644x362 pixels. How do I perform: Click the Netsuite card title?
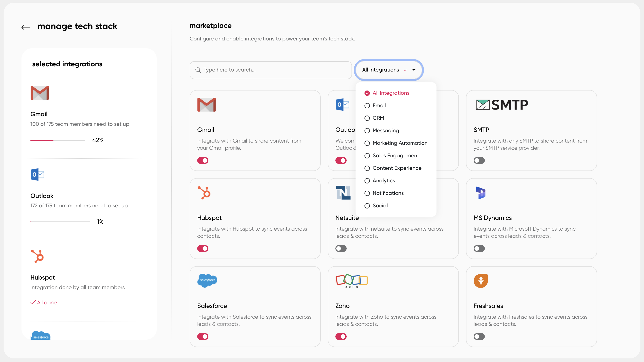[x=347, y=218]
